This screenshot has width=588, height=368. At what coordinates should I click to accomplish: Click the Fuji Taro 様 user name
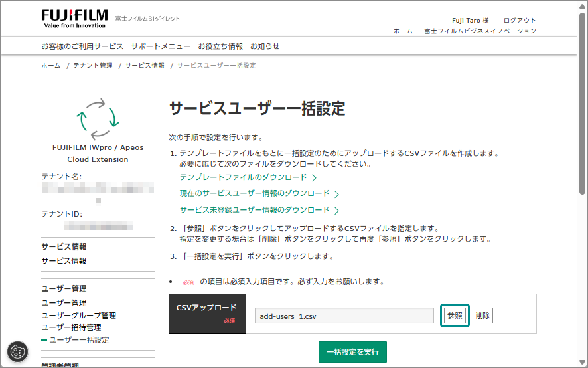point(471,21)
